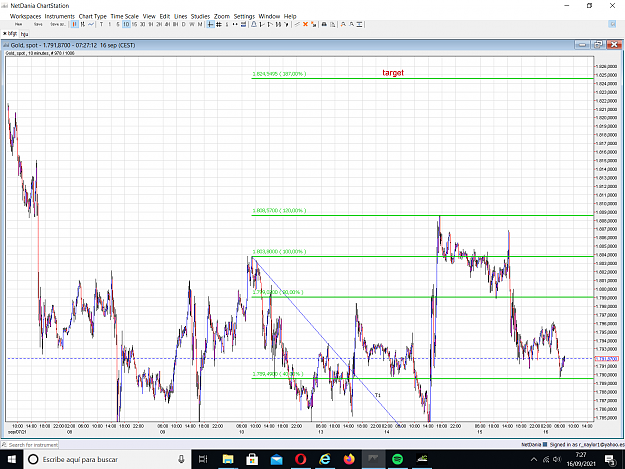Click the export/copy chart icon
The height and width of the screenshot is (469, 625).
pyautogui.click(x=333, y=24)
